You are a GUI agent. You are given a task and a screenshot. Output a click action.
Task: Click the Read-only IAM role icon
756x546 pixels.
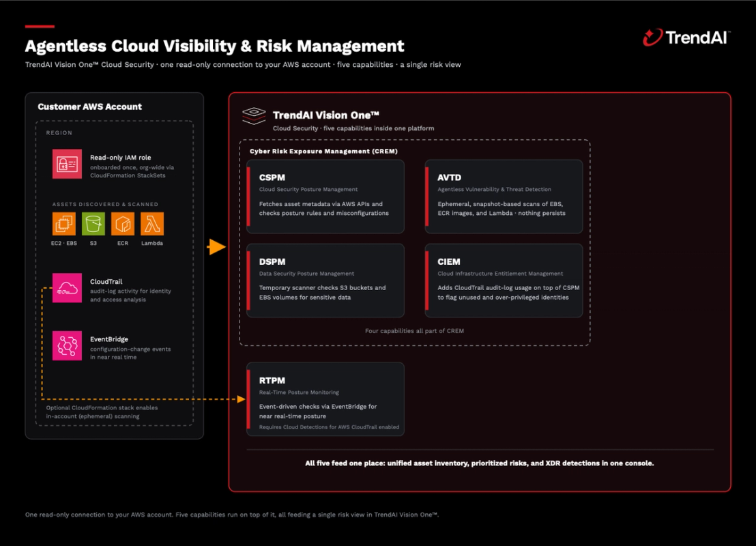(67, 164)
